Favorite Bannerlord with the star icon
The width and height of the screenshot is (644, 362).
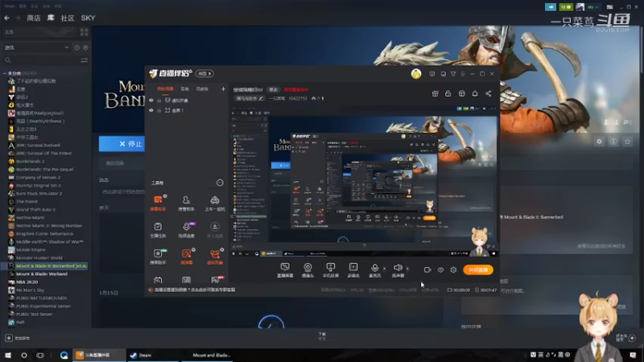[627, 142]
